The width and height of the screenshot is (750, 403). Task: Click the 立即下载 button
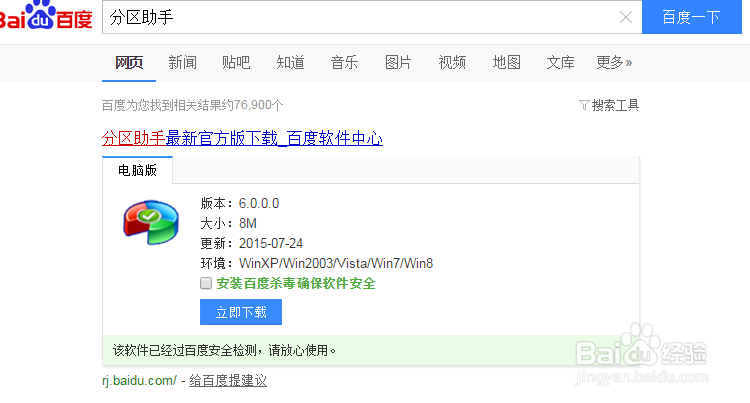coord(241,312)
